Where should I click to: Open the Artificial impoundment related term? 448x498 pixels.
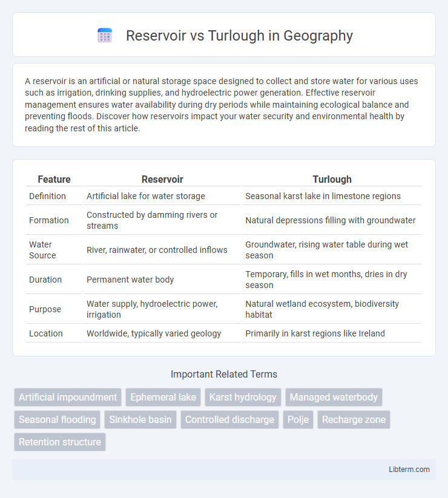pyautogui.click(x=68, y=397)
